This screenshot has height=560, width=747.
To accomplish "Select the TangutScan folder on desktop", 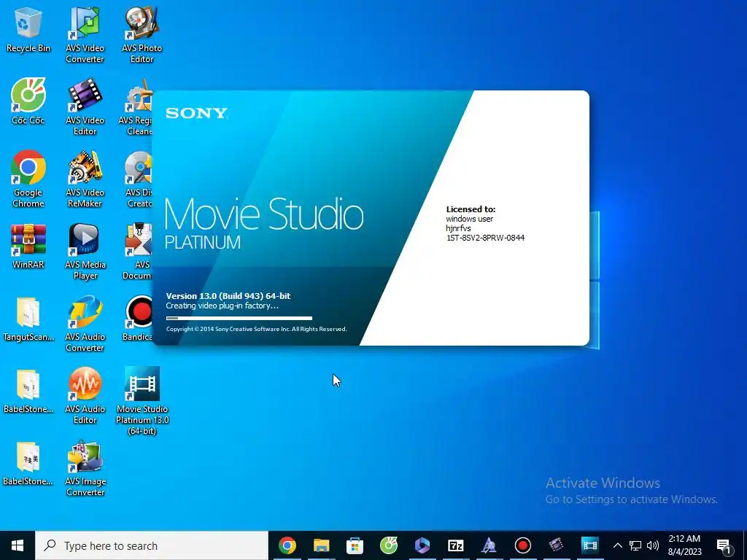I will pos(28,319).
